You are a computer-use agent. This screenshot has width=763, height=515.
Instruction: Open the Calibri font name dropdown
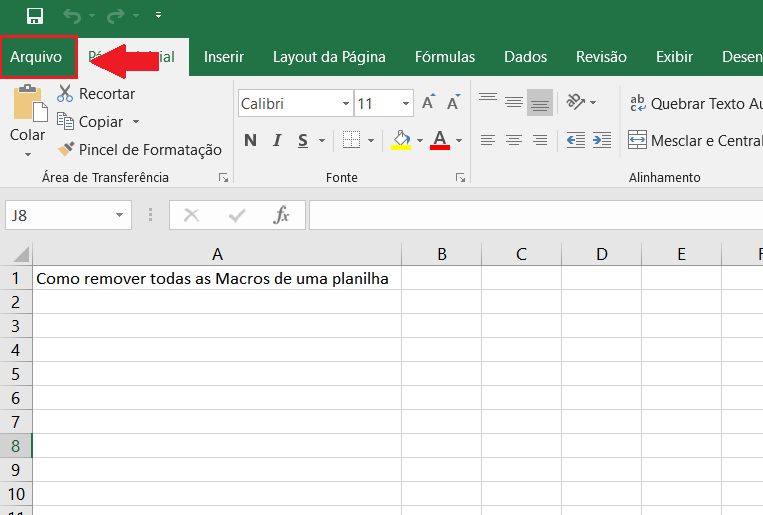click(346, 104)
